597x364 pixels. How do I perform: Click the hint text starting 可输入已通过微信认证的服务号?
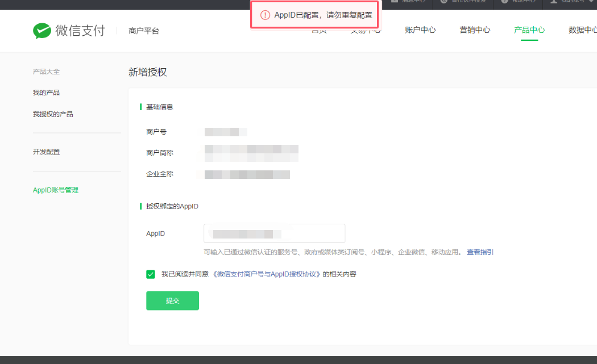(334, 252)
